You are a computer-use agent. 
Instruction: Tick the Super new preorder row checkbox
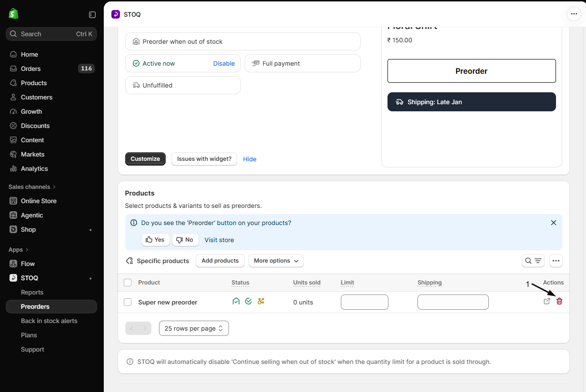[x=128, y=302]
